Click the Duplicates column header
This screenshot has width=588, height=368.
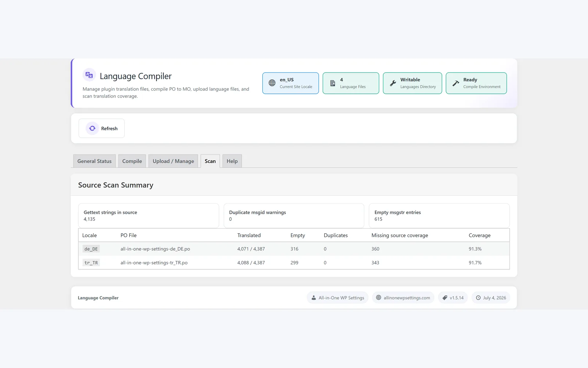336,235
